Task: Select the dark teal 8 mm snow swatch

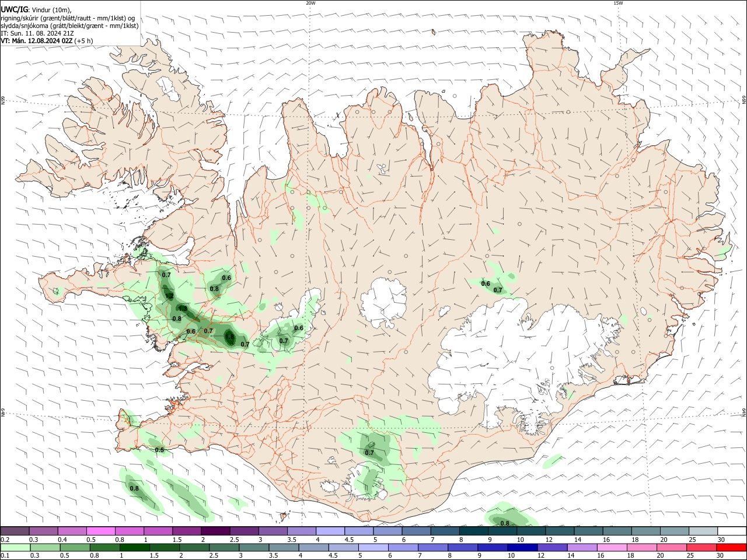Action: point(474,531)
